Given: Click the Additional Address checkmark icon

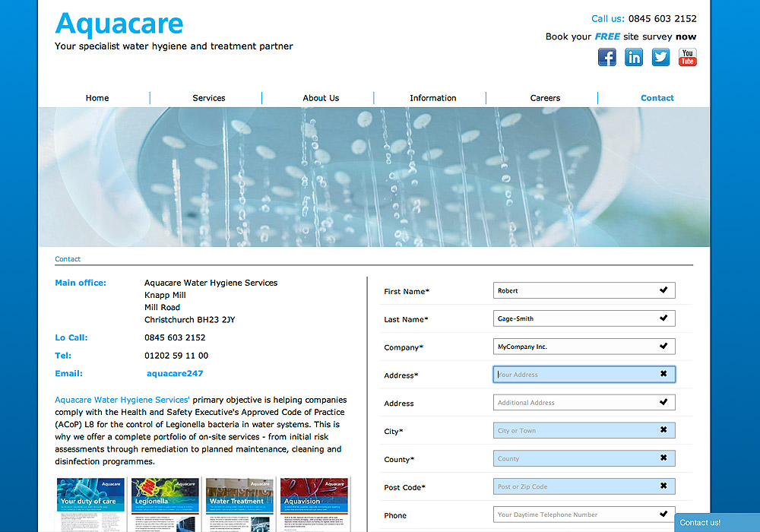Looking at the screenshot, I should coord(663,402).
